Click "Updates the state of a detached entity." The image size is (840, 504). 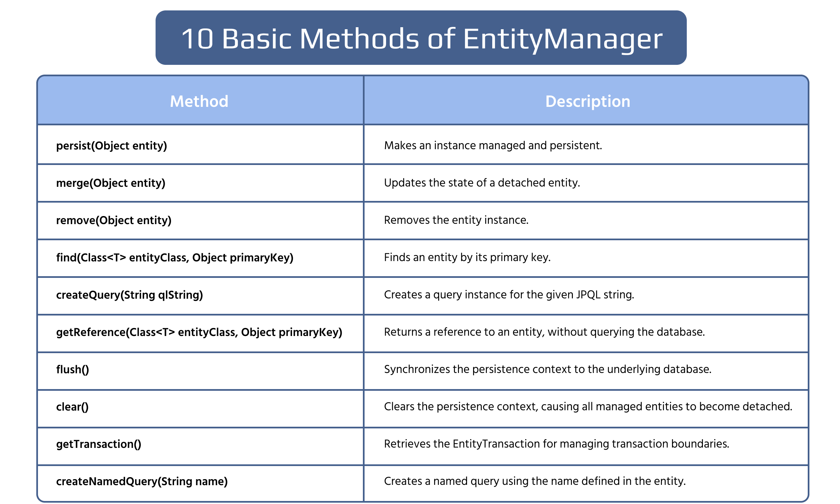click(x=482, y=183)
